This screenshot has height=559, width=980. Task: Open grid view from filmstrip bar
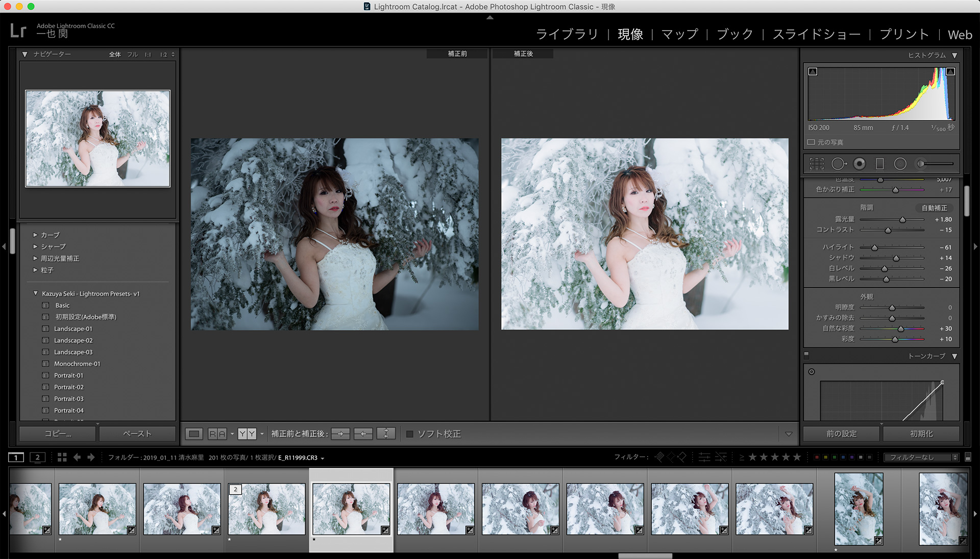pyautogui.click(x=62, y=458)
